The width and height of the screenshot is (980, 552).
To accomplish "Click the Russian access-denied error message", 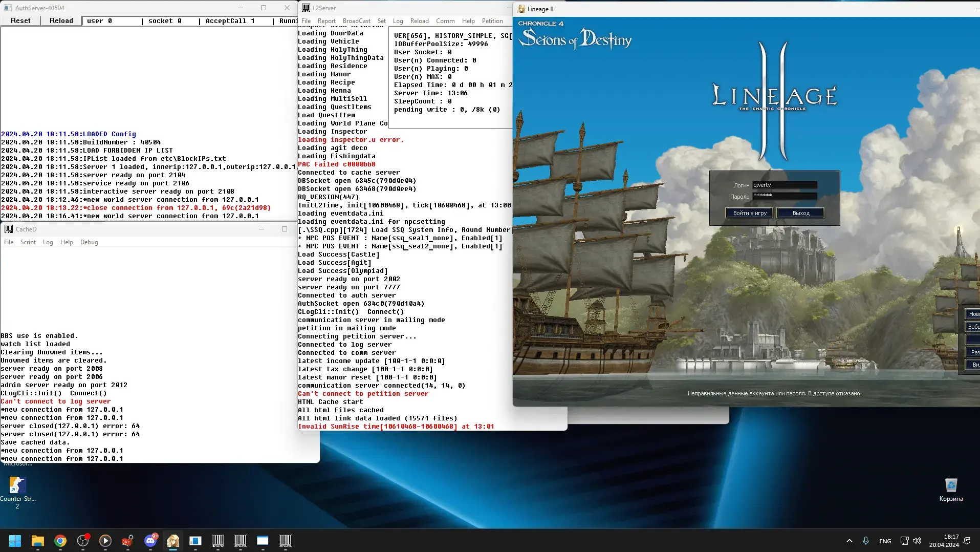I will [774, 393].
